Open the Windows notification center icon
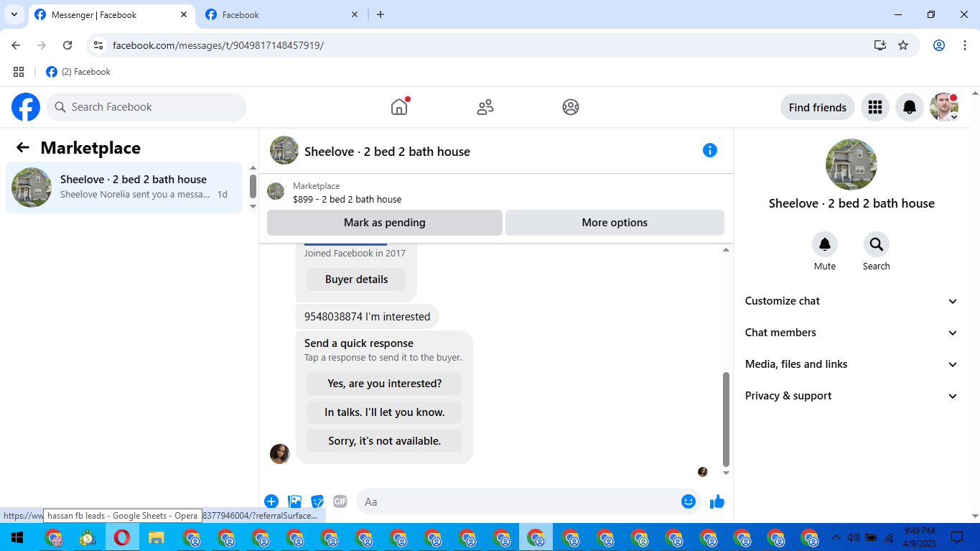Image resolution: width=980 pixels, height=551 pixels. pos(957,537)
